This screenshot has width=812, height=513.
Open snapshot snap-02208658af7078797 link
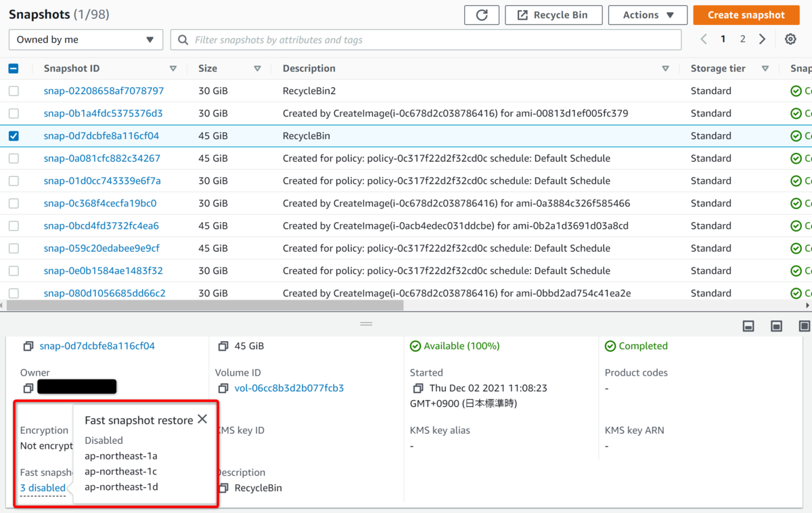(104, 91)
